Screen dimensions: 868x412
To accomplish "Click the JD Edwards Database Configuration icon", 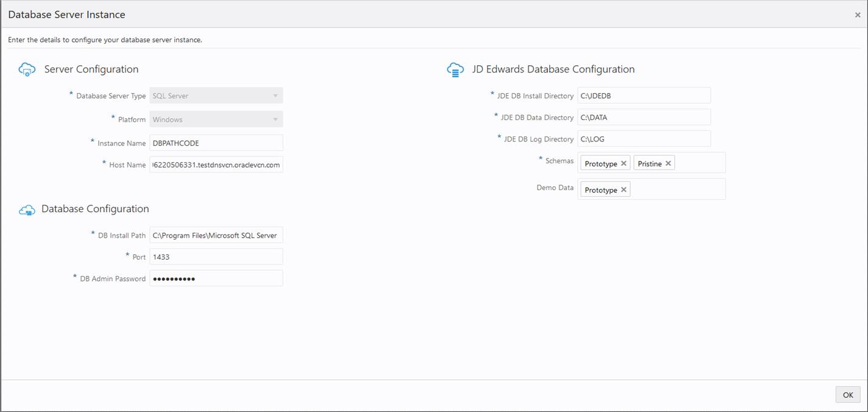I will point(455,69).
